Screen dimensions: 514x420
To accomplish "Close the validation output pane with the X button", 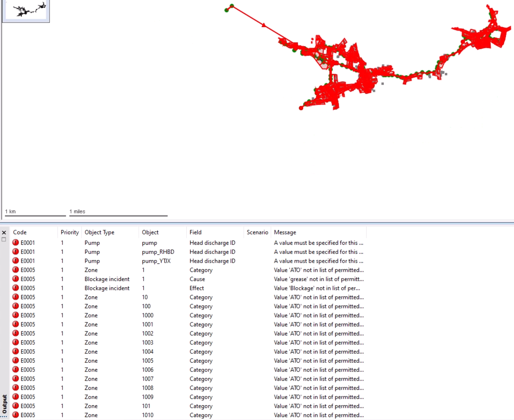I will tap(4, 233).
